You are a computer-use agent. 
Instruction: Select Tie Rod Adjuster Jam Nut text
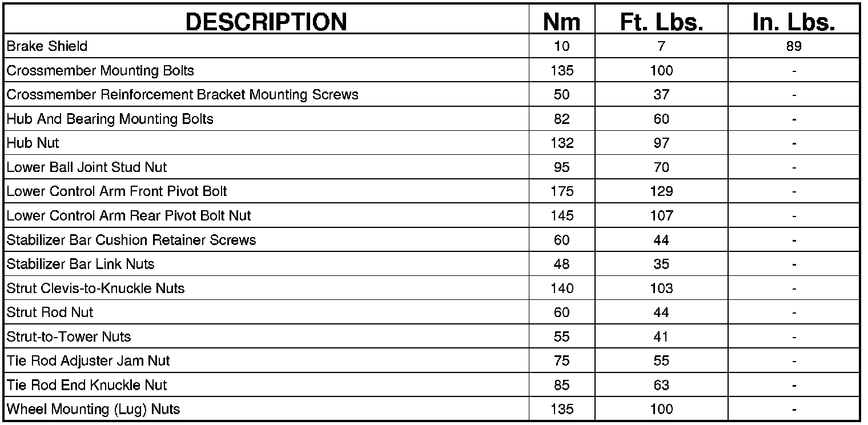(89, 361)
